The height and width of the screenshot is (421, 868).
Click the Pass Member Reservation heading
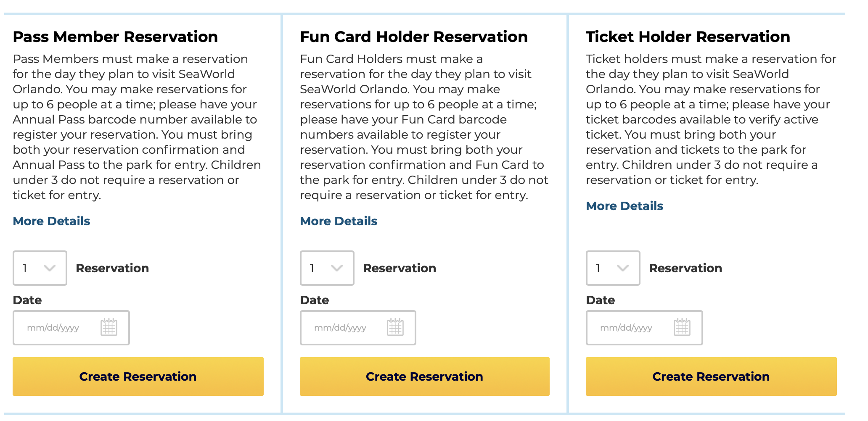pos(115,37)
